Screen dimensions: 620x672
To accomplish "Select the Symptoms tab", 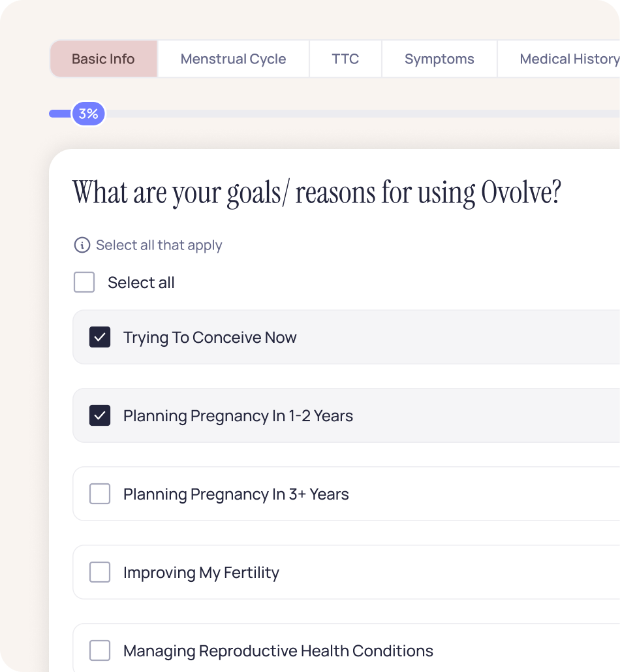I will click(439, 59).
